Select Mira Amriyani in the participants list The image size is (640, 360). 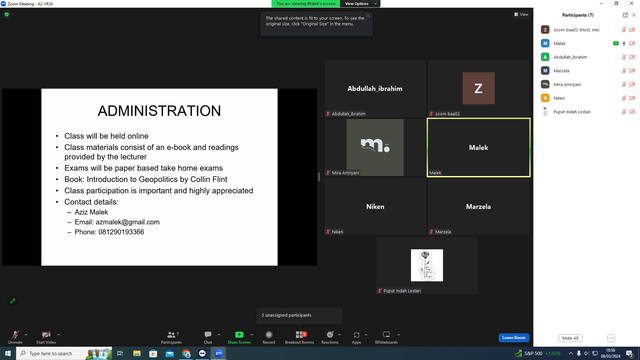click(x=587, y=84)
